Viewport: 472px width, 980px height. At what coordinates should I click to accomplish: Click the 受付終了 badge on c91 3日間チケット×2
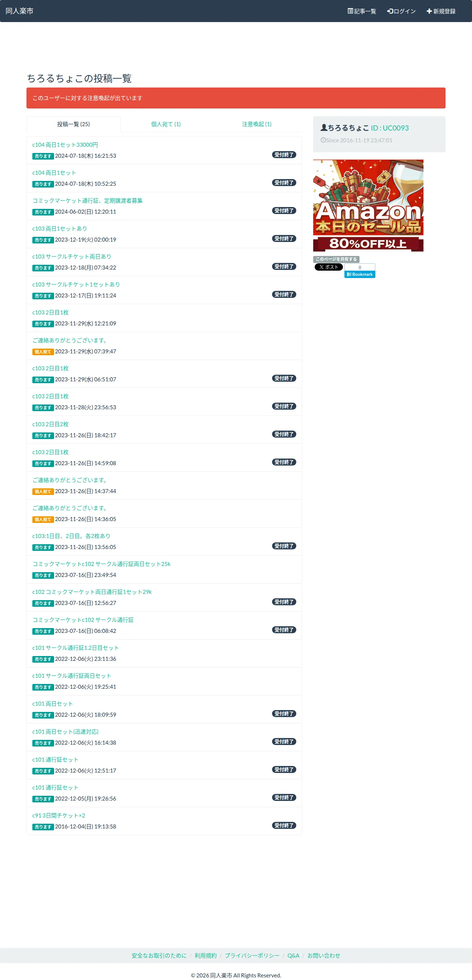tap(284, 825)
